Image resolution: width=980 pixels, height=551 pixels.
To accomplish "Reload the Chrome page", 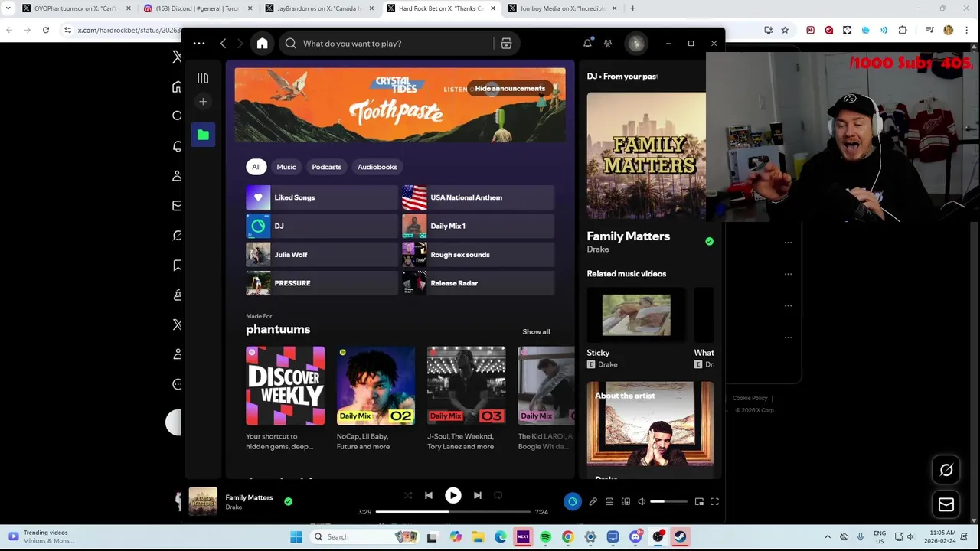I will click(x=46, y=30).
